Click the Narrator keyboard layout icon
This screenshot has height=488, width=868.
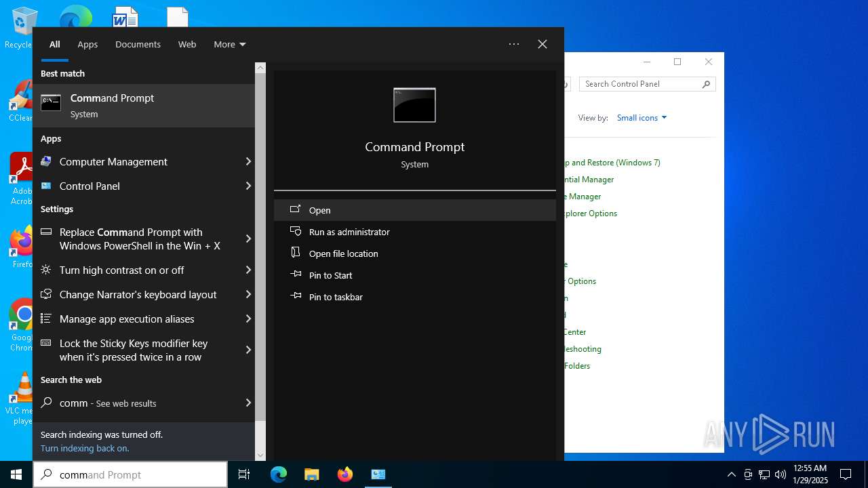pos(46,294)
